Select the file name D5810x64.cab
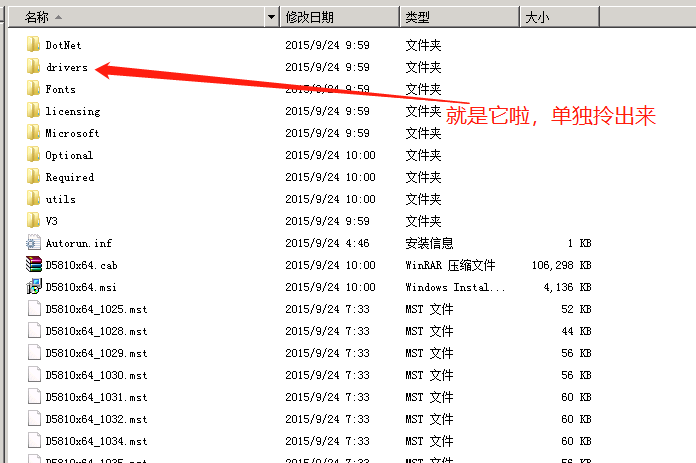 [81, 265]
